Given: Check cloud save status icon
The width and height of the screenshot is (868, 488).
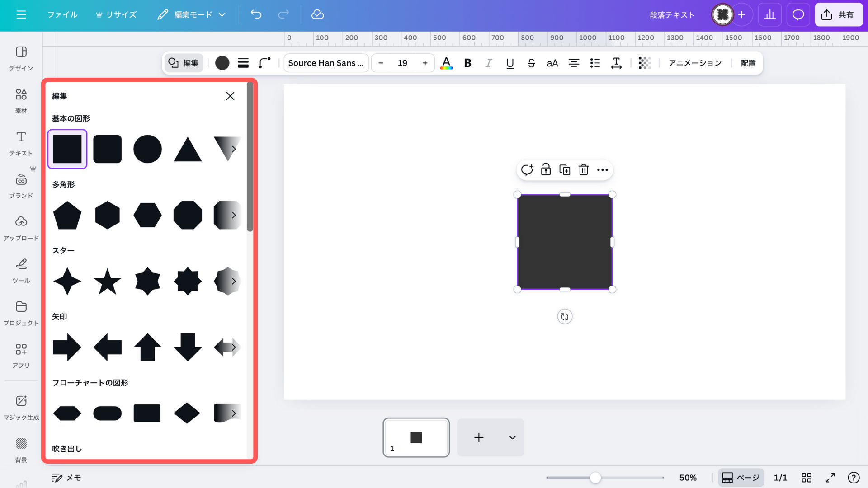Looking at the screenshot, I should point(317,14).
